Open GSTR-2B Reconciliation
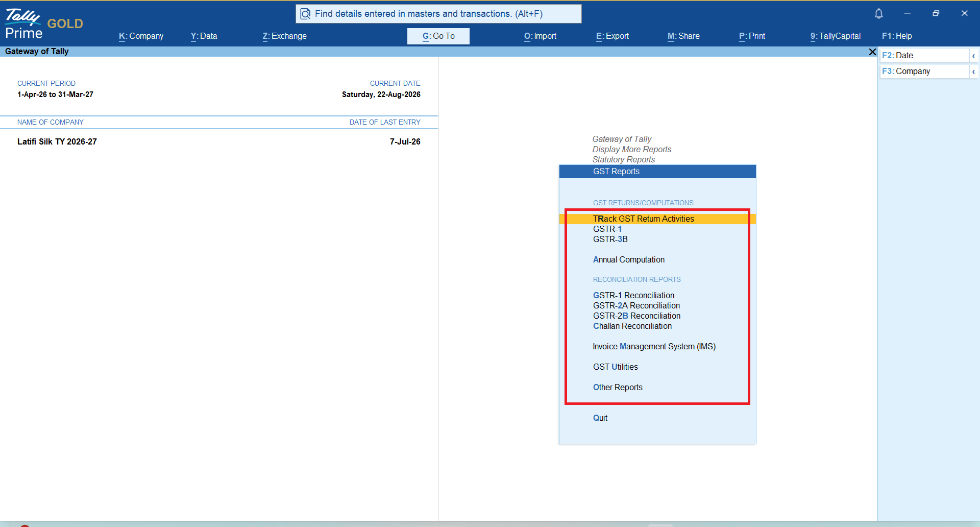 point(636,316)
